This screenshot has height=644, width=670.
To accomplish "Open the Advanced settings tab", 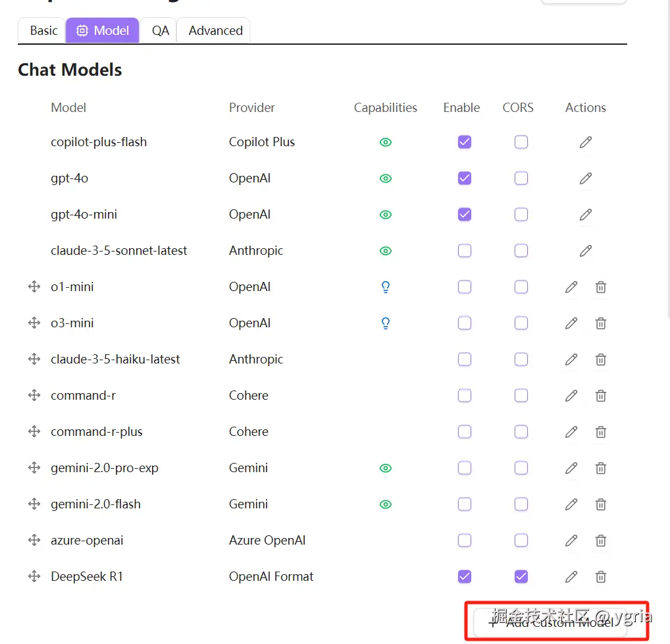I will (x=215, y=31).
